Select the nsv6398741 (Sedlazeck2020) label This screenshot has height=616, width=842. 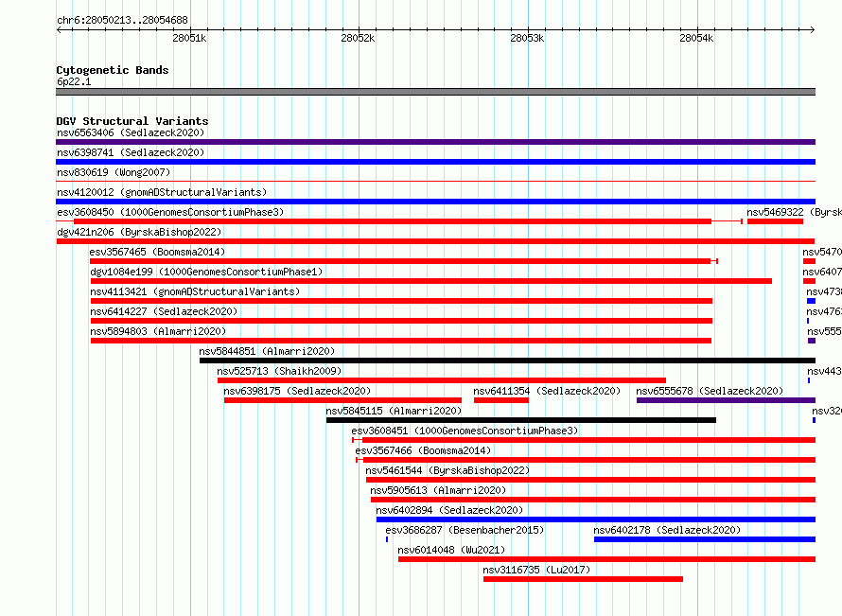tap(131, 152)
